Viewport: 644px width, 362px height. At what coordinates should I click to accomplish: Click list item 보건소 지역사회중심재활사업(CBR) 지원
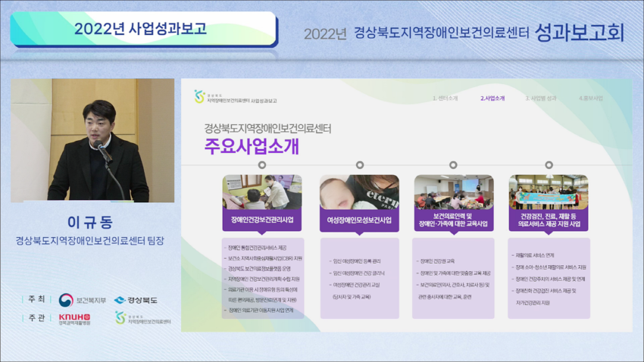265,258
